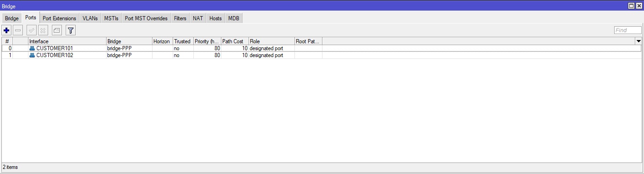This screenshot has width=644, height=174.
Task: Sort by the # column header
Action: [x=7, y=41]
